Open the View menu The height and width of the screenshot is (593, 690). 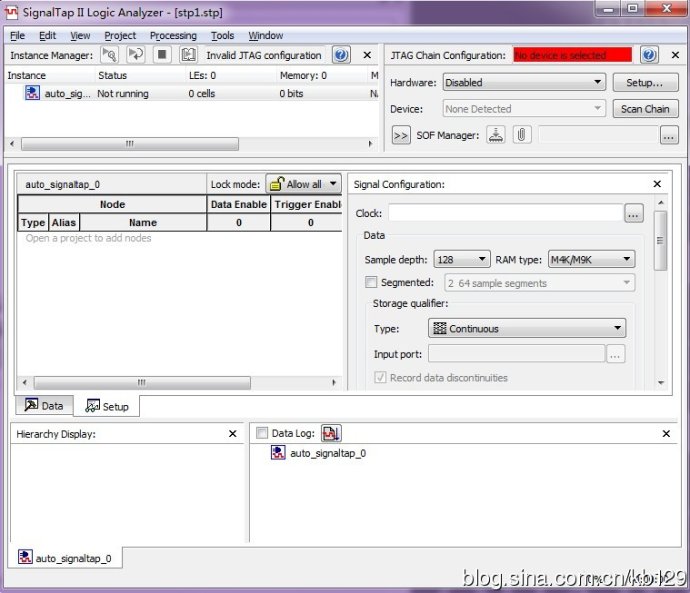pyautogui.click(x=80, y=36)
